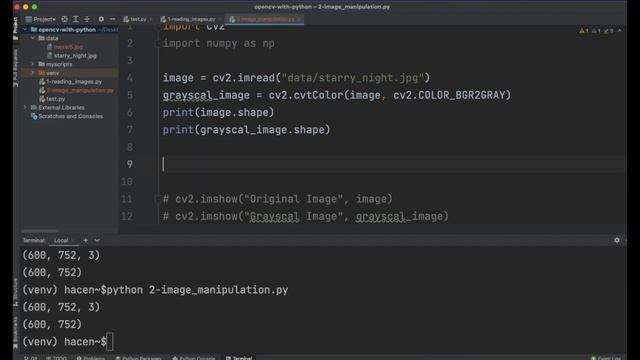The height and width of the screenshot is (360, 640).
Task: Open 1-reading_images.py in project tree
Action: click(x=70, y=82)
